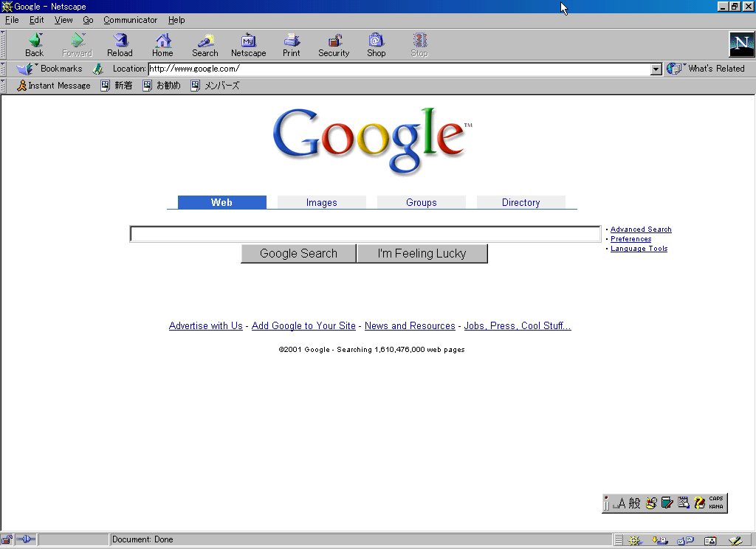Open the IME dictionary tool icon

click(667, 503)
